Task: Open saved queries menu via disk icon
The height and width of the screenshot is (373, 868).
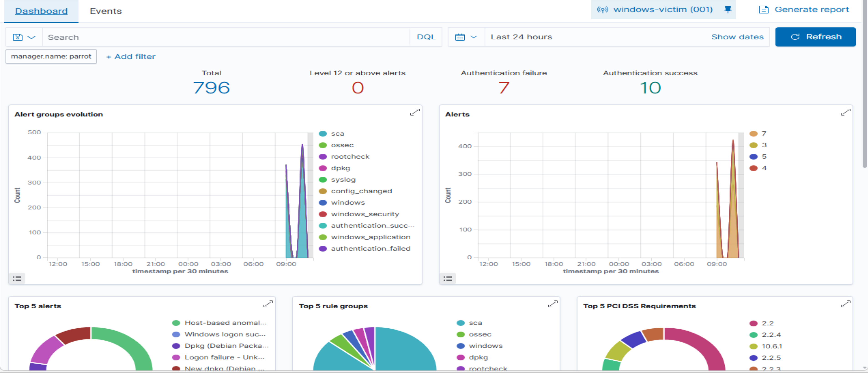Action: tap(24, 37)
